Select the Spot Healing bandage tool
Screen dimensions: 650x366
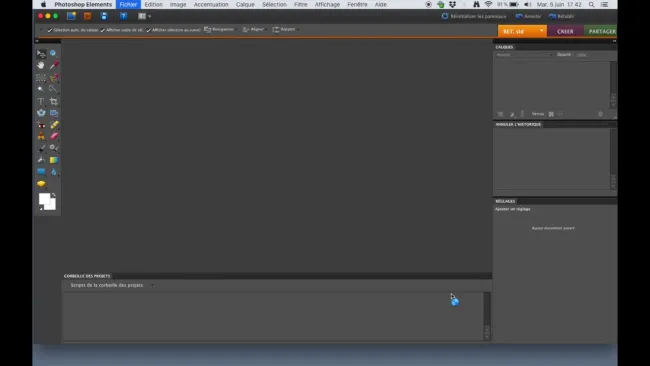click(x=54, y=125)
